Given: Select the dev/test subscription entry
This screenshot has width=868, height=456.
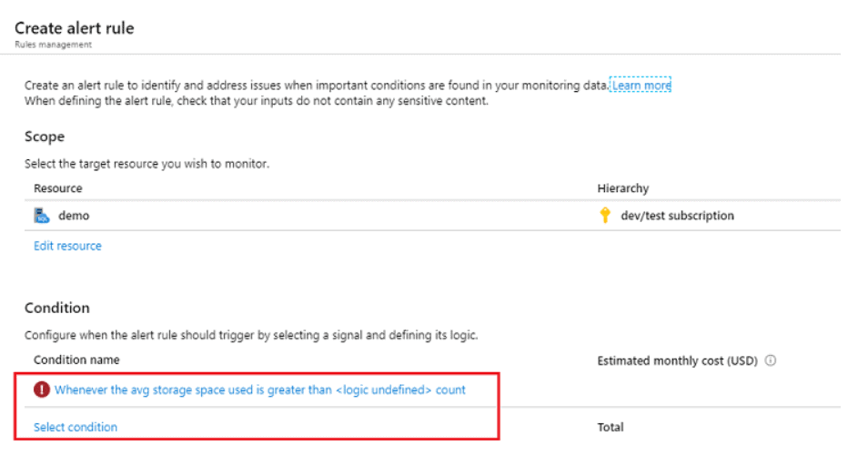Looking at the screenshot, I should click(x=677, y=216).
